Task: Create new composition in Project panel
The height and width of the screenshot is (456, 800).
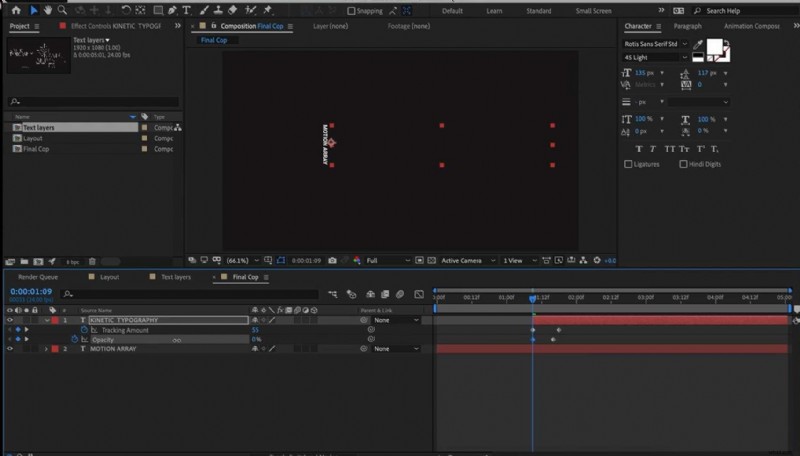Action: coord(38,262)
